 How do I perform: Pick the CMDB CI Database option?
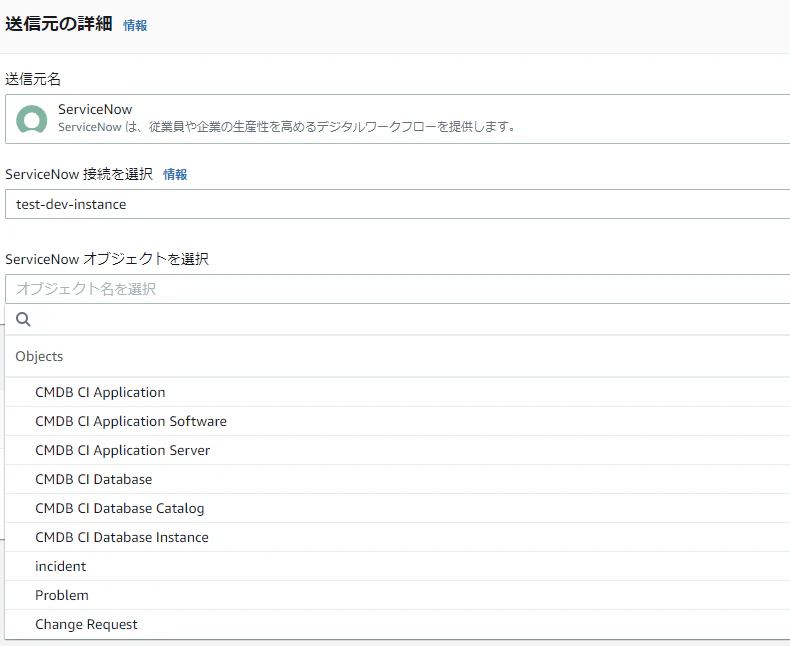click(x=398, y=479)
